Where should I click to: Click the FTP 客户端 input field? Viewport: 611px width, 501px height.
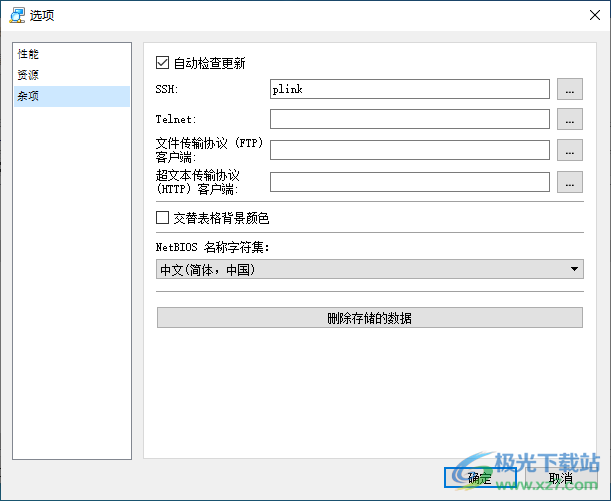[x=410, y=150]
